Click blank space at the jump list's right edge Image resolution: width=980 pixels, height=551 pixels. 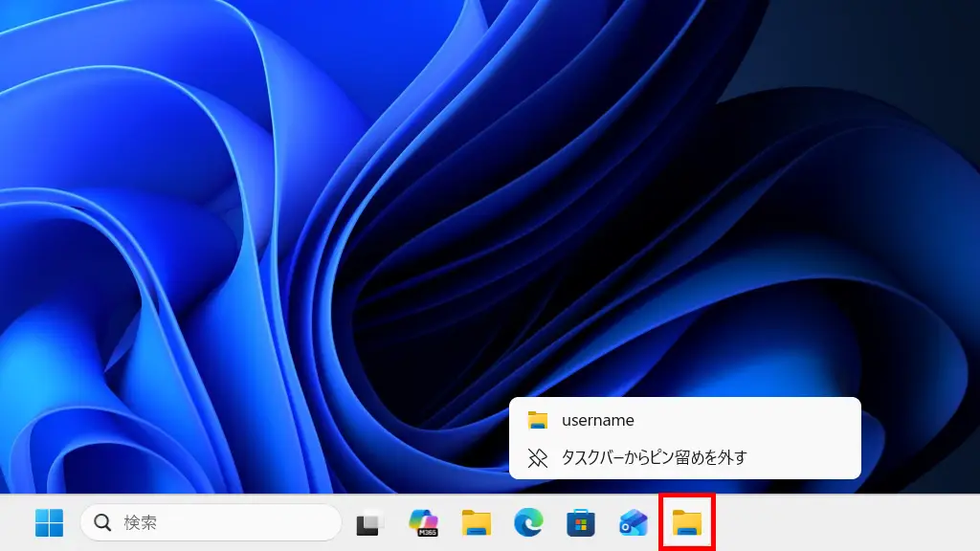tap(823, 421)
